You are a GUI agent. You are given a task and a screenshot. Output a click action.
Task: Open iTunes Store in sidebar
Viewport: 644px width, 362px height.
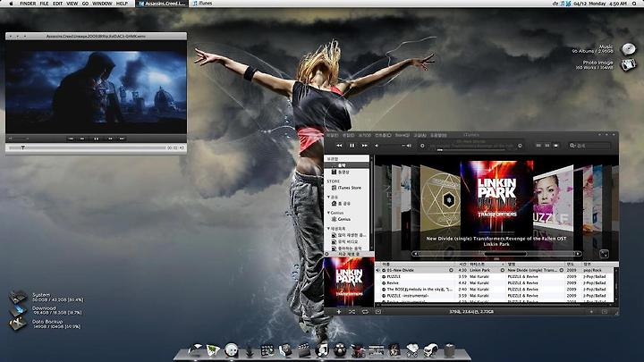point(346,188)
